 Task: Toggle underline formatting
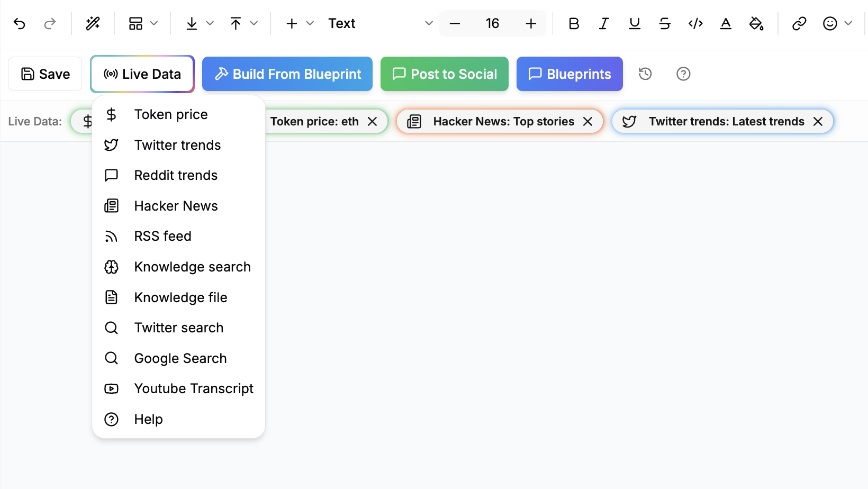pyautogui.click(x=635, y=23)
